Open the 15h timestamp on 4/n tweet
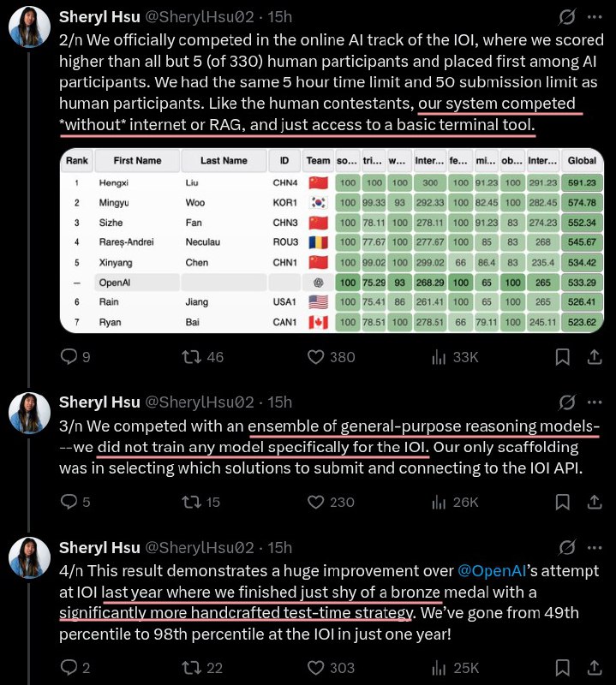The width and height of the screenshot is (616, 685). coord(279,548)
